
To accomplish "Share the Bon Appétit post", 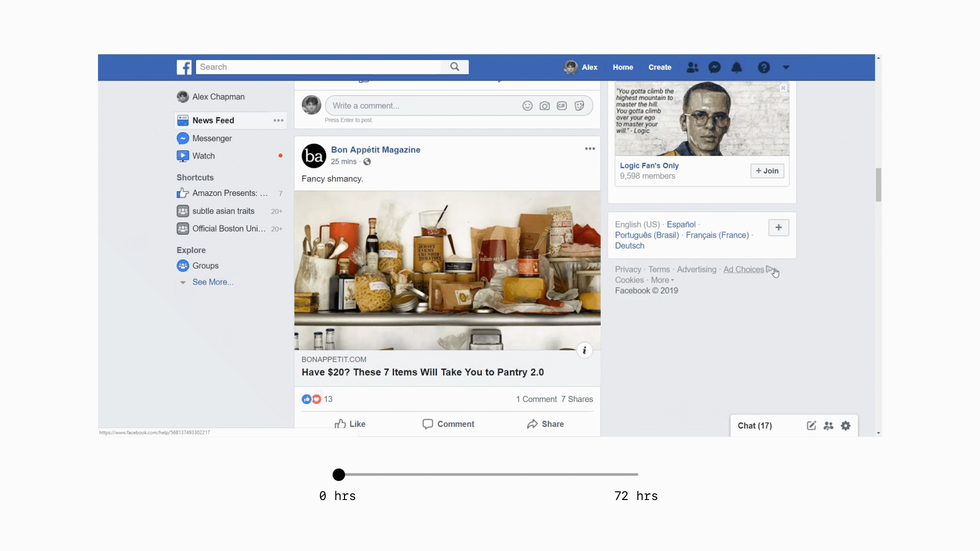I will (545, 424).
